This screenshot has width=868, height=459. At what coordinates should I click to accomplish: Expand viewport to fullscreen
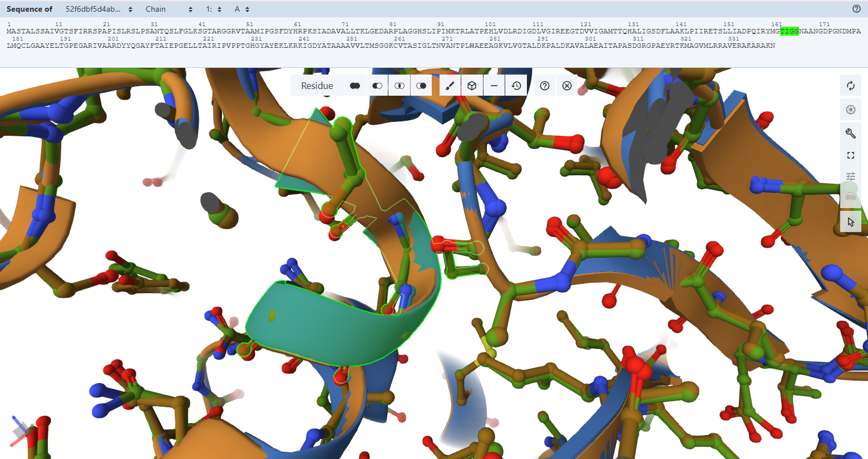(x=850, y=155)
